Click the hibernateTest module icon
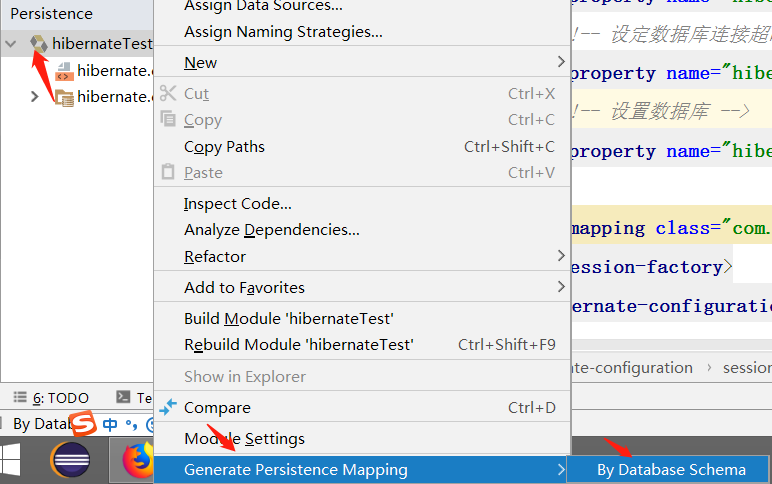772x484 pixels. pyautogui.click(x=39, y=44)
